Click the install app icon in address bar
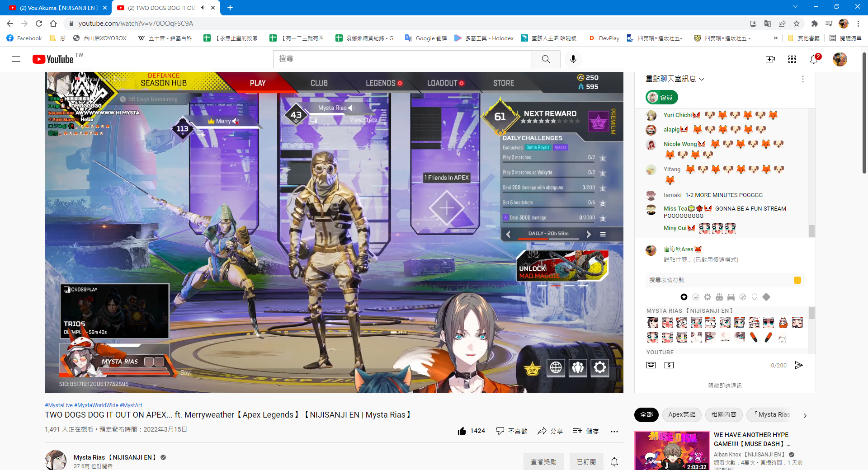The width and height of the screenshot is (868, 470). tap(753, 23)
